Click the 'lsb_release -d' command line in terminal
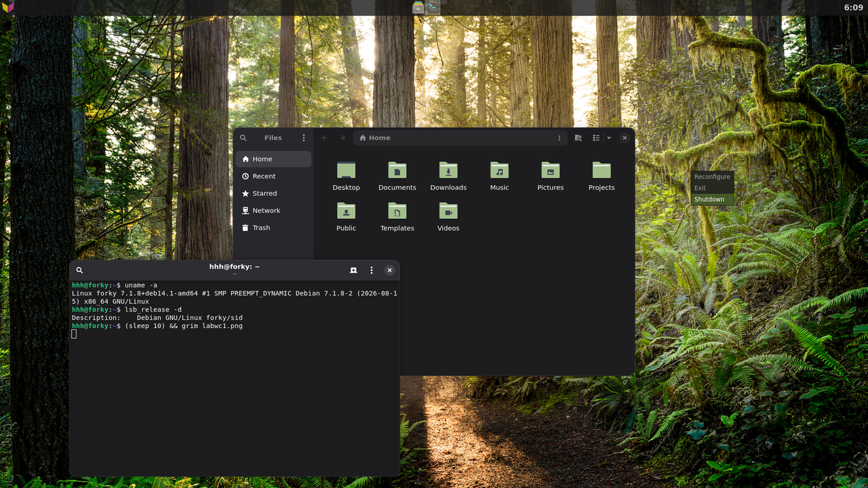This screenshot has height=488, width=868. 127,310
